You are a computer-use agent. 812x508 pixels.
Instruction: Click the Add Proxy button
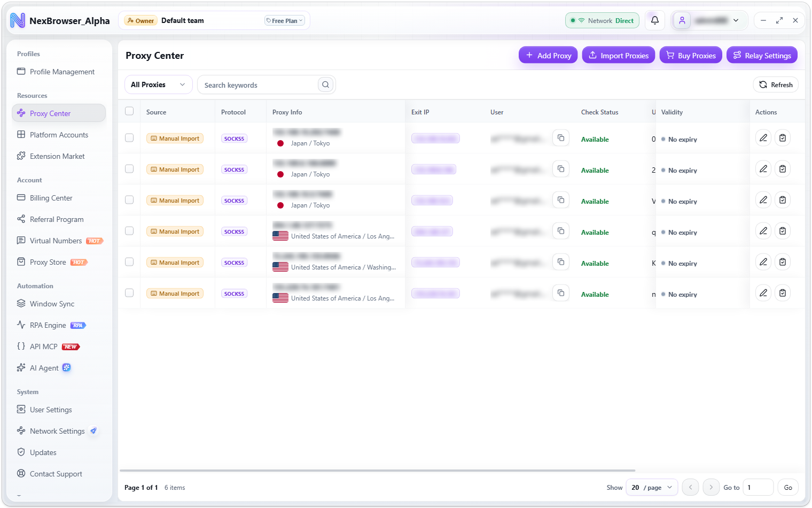point(548,55)
